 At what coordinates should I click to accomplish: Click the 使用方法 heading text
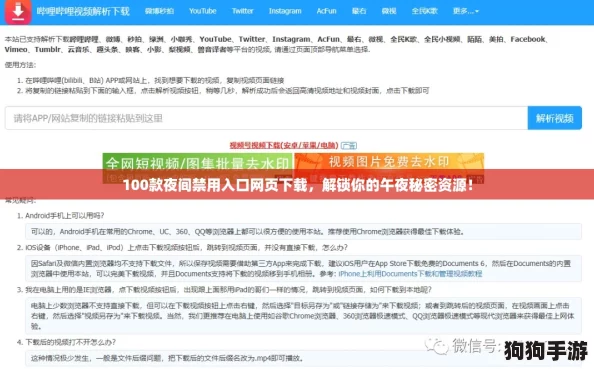(x=20, y=65)
